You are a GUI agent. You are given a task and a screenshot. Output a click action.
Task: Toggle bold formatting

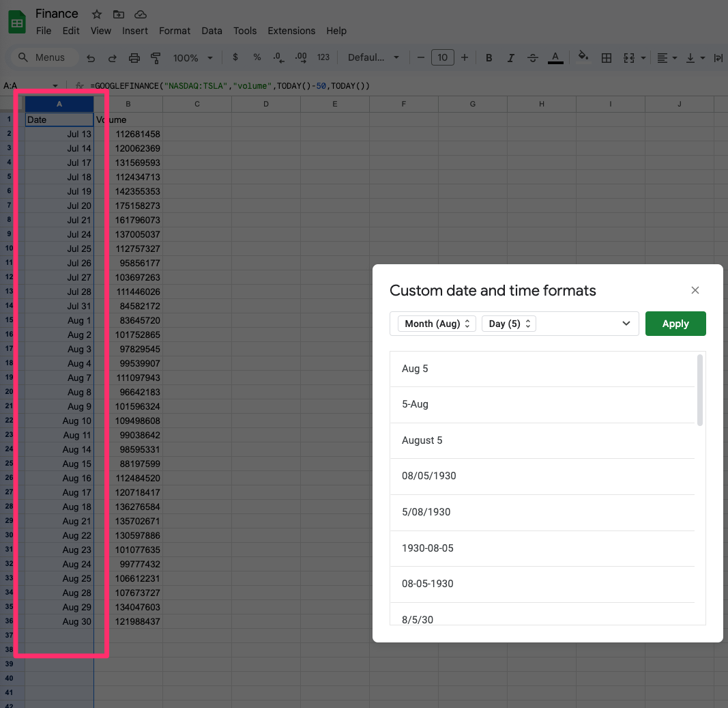489,58
